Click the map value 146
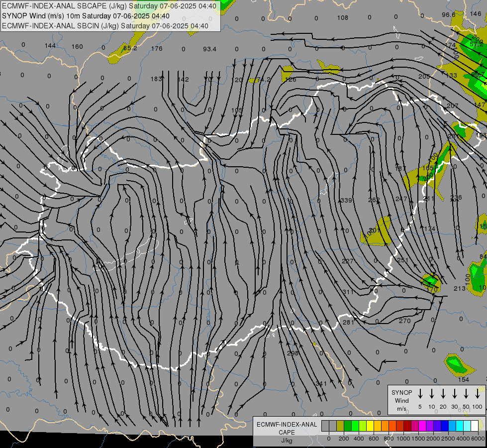This screenshot has width=487, height=448. [x=476, y=13]
